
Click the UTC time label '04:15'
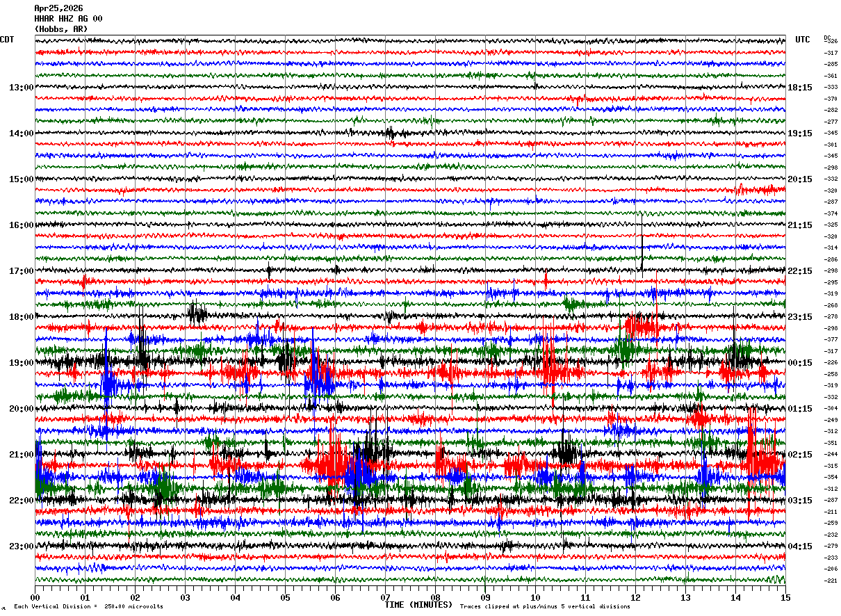[800, 546]
